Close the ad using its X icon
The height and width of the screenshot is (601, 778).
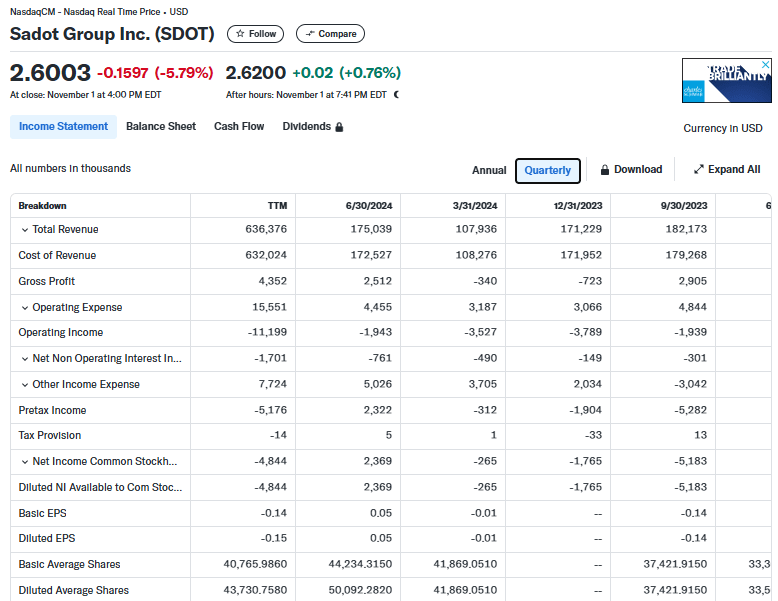pyautogui.click(x=766, y=65)
